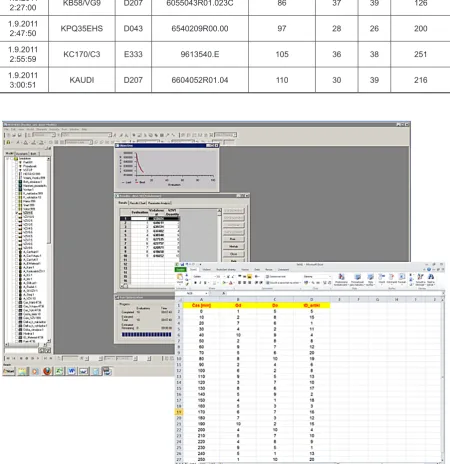Toggle Bold in the Excel ribbon
The height and width of the screenshot is (464, 450).
click(x=195, y=283)
